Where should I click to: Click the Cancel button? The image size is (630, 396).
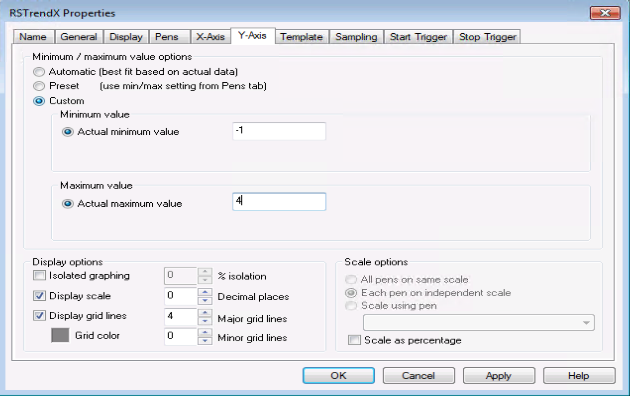(x=419, y=376)
